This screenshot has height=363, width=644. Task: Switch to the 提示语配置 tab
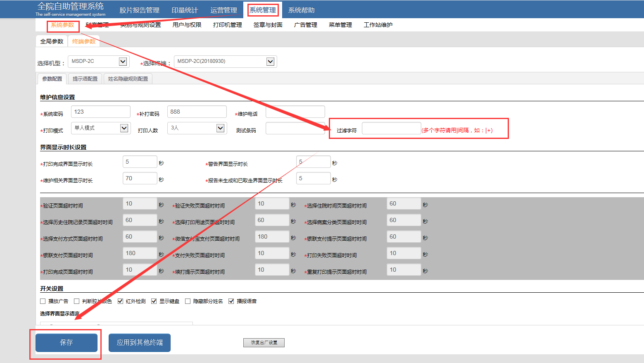click(x=85, y=79)
